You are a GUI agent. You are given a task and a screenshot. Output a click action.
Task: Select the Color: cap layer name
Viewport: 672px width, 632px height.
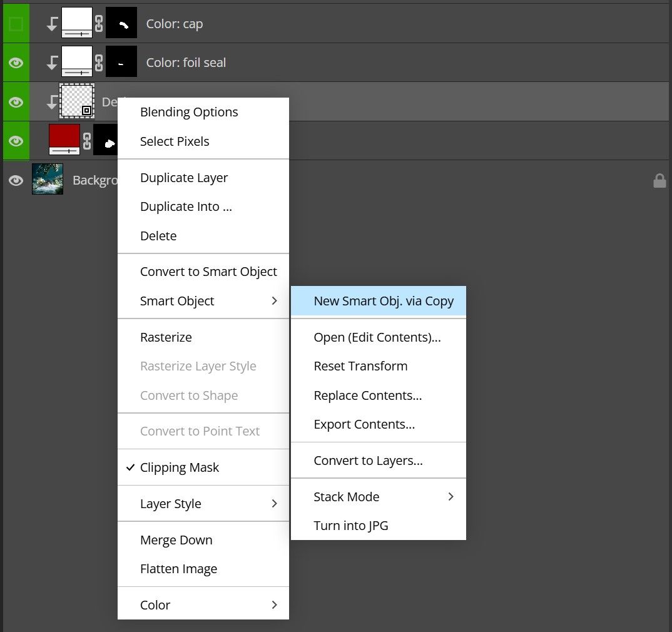pos(175,24)
